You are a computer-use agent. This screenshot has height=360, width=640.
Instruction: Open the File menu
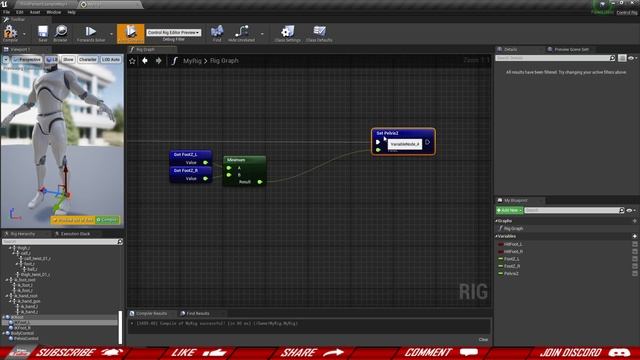(x=7, y=12)
